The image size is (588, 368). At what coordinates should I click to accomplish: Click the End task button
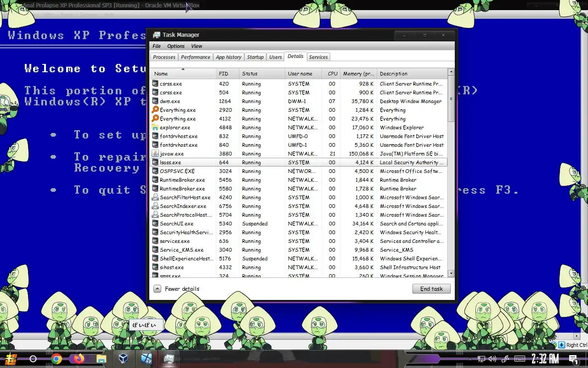click(x=431, y=289)
